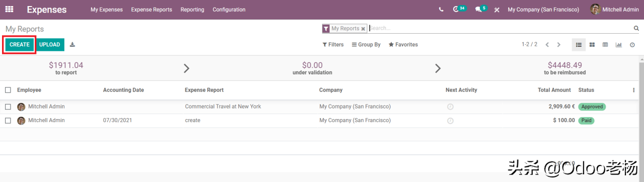The width and height of the screenshot is (644, 182).
Task: Expand the Filters dropdown
Action: pyautogui.click(x=333, y=45)
